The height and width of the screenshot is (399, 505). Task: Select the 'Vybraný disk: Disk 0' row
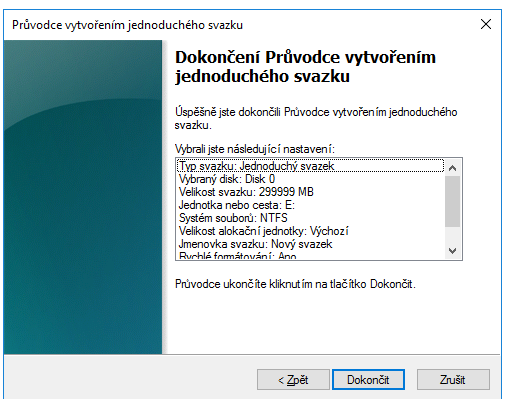(x=310, y=179)
